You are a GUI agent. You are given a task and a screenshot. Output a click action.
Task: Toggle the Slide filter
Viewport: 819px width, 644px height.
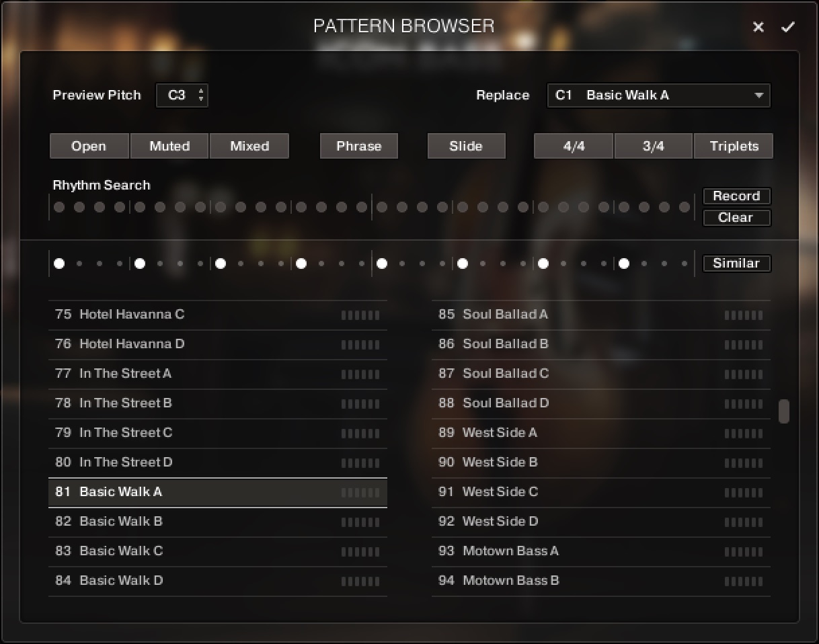[x=466, y=146]
